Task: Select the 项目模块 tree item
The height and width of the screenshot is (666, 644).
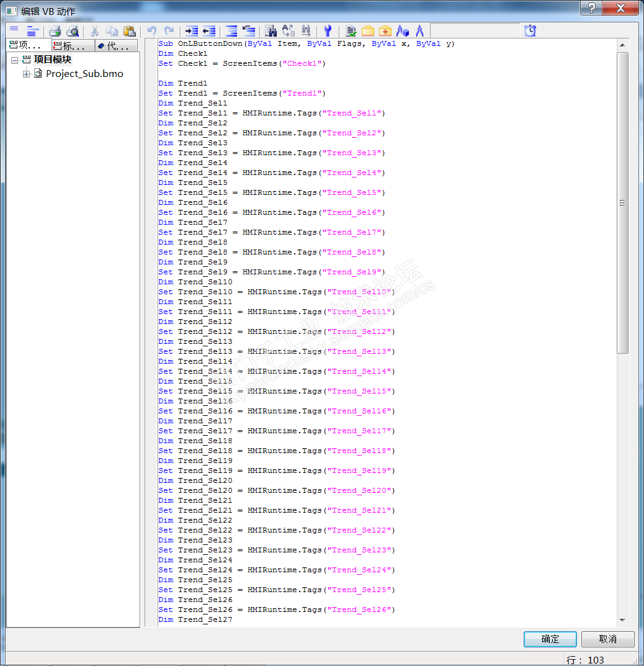Action: point(53,60)
